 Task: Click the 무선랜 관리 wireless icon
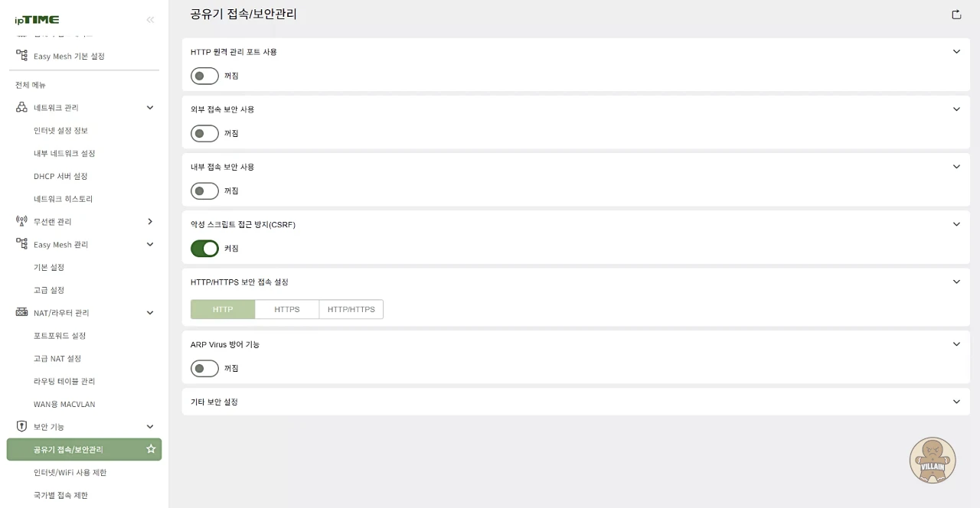click(21, 221)
